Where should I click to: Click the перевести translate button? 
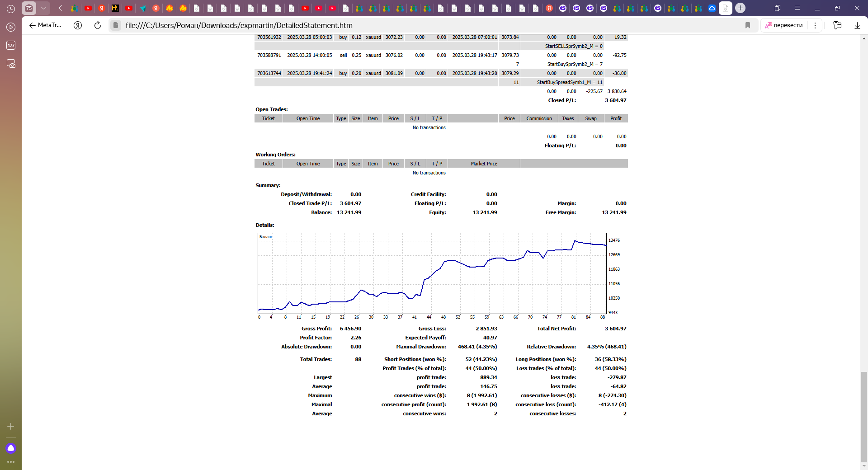click(784, 25)
